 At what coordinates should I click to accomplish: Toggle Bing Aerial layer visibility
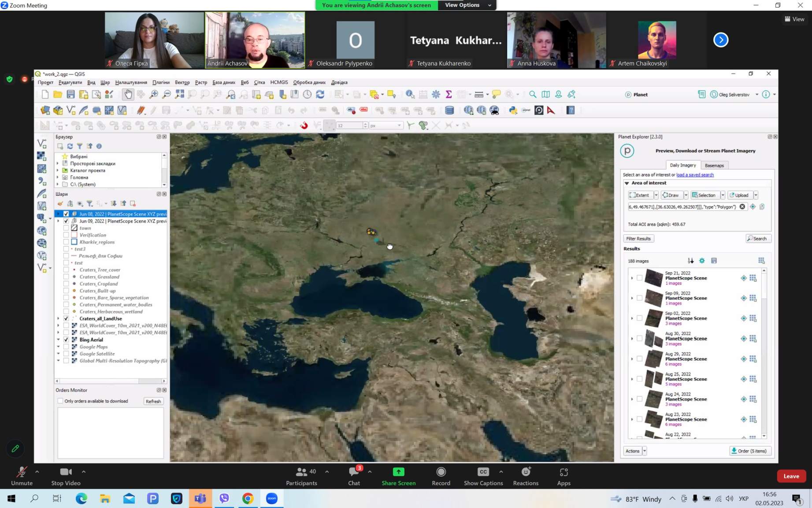pyautogui.click(x=66, y=340)
